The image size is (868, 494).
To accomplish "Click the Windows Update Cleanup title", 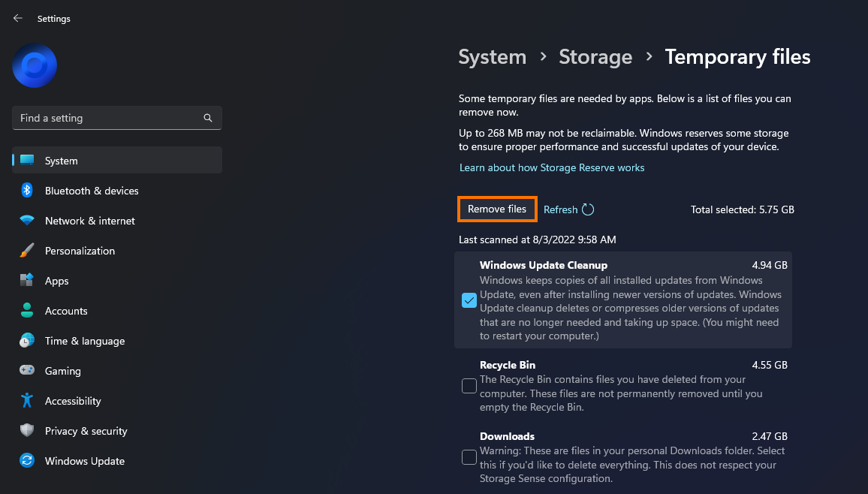I will (x=544, y=265).
